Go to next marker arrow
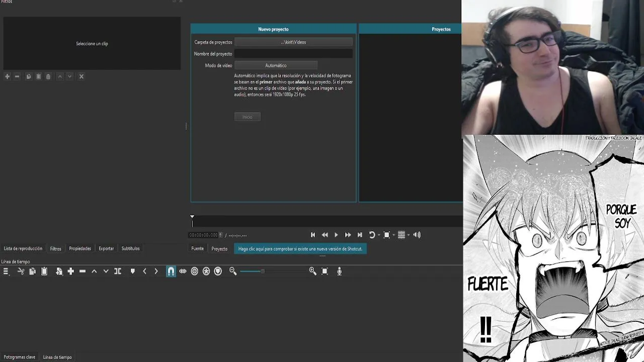Image resolution: width=644 pixels, height=362 pixels. (156, 271)
